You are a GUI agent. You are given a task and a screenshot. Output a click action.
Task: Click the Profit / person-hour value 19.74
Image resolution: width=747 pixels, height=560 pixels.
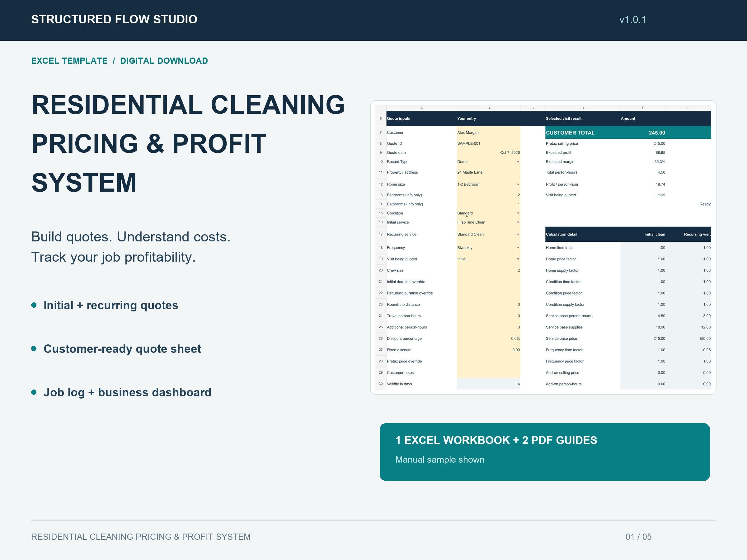pos(660,184)
